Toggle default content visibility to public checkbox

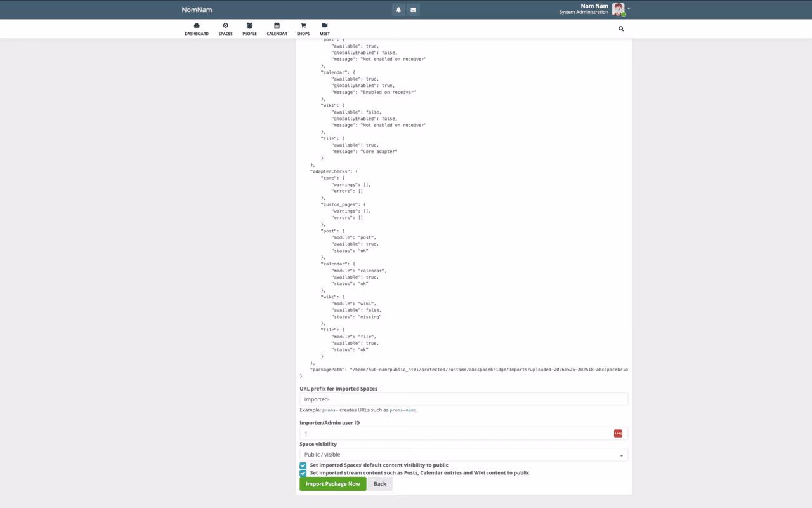(x=303, y=465)
